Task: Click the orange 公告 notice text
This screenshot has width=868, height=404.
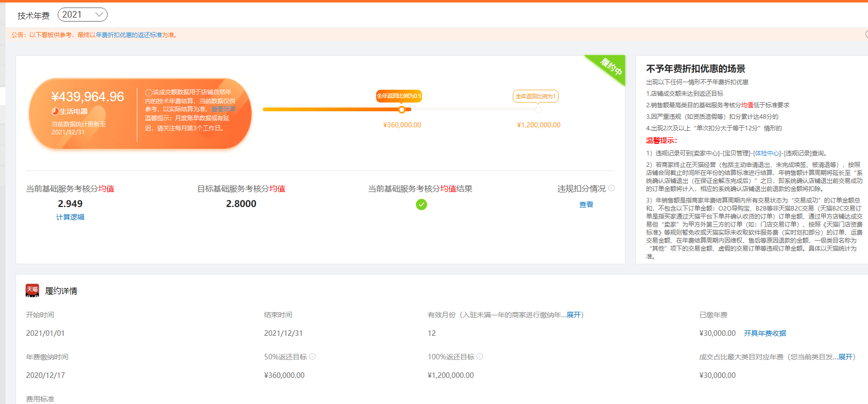Action: 95,35
